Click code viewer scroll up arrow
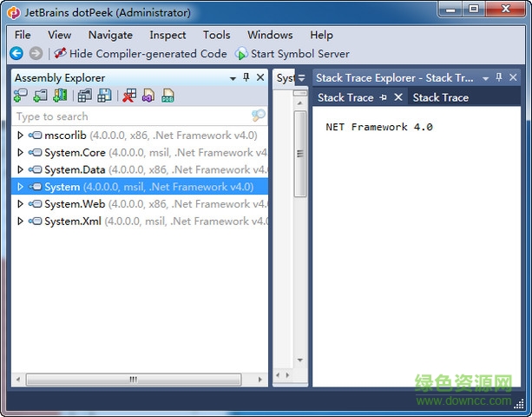This screenshot has height=417, width=532. 300,103
